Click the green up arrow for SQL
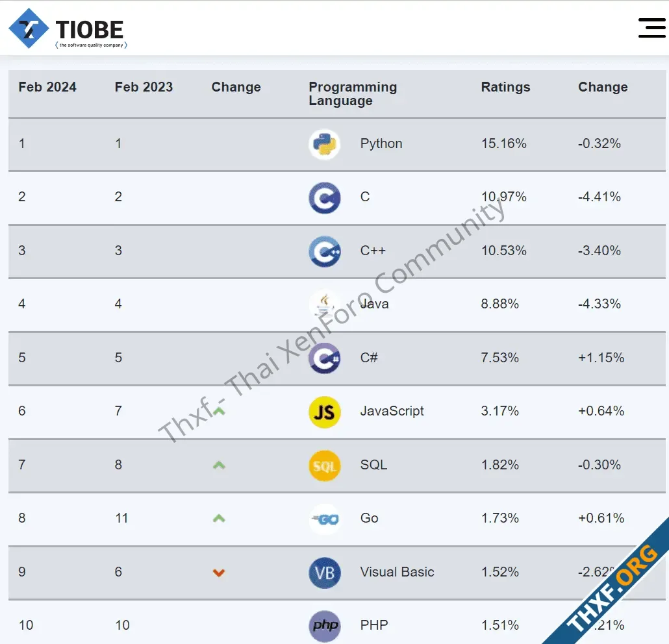This screenshot has width=669, height=644. tap(219, 465)
